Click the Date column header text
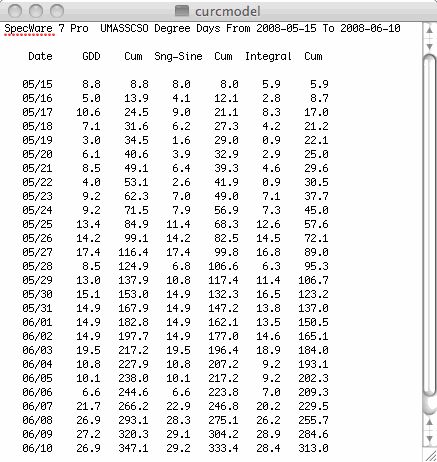Image resolution: width=437 pixels, height=462 pixels. [40, 56]
